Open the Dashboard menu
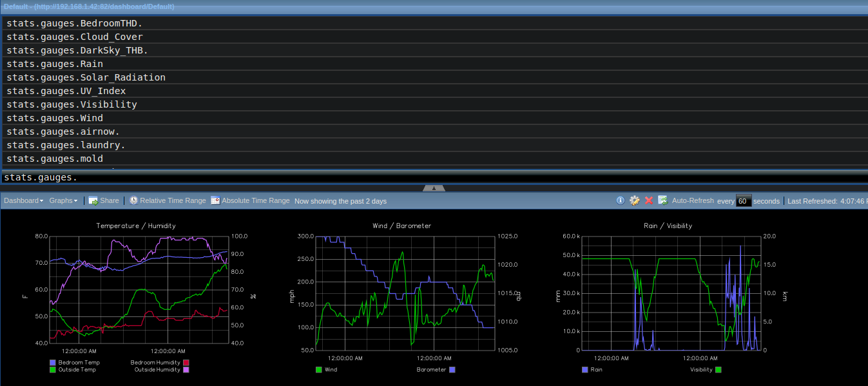The height and width of the screenshot is (386, 868). pyautogui.click(x=21, y=200)
